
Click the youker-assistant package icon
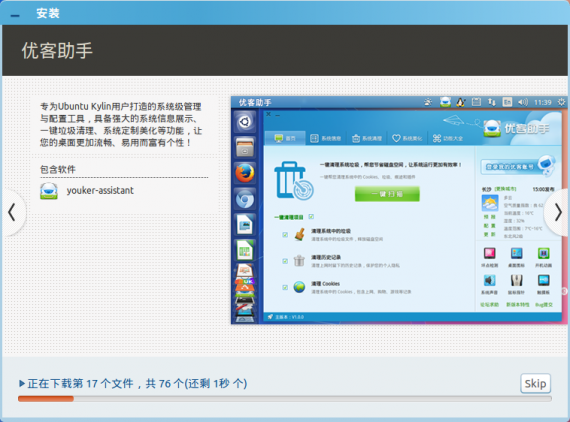pyautogui.click(x=49, y=191)
